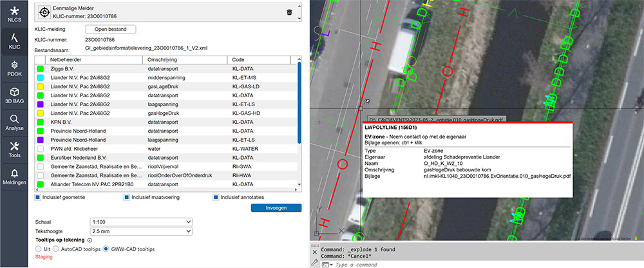Viewport: 644px width, 268px height.
Task: Toggle the Inclusief geometrie checkbox
Action: [38, 197]
